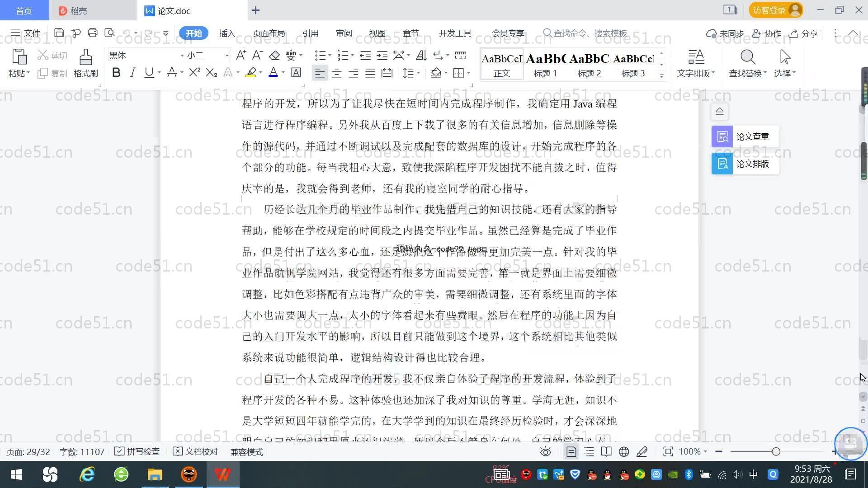Expand the styles gallery

(661, 75)
